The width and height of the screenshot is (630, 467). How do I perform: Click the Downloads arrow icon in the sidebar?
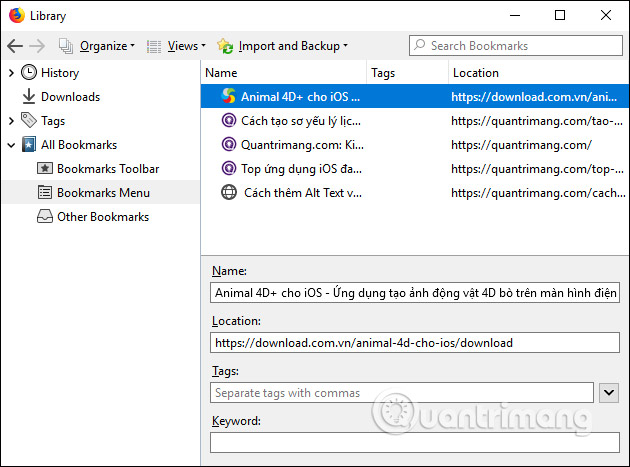pyautogui.click(x=29, y=97)
